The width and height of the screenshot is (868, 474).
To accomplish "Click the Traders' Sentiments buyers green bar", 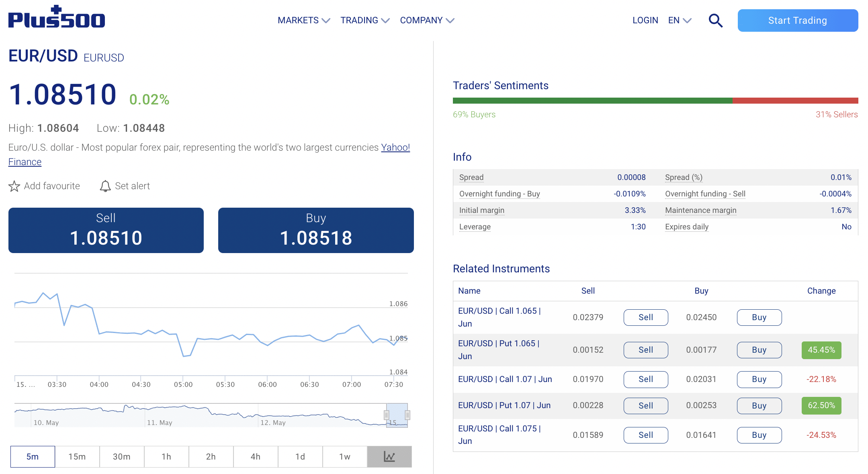I will click(x=593, y=100).
